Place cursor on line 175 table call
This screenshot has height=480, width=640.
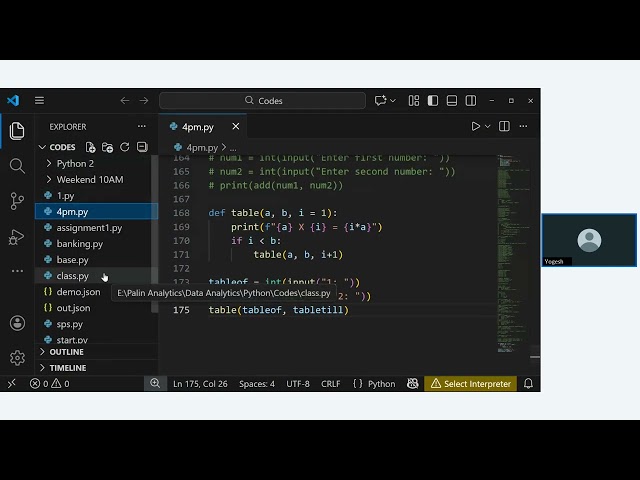click(x=278, y=310)
